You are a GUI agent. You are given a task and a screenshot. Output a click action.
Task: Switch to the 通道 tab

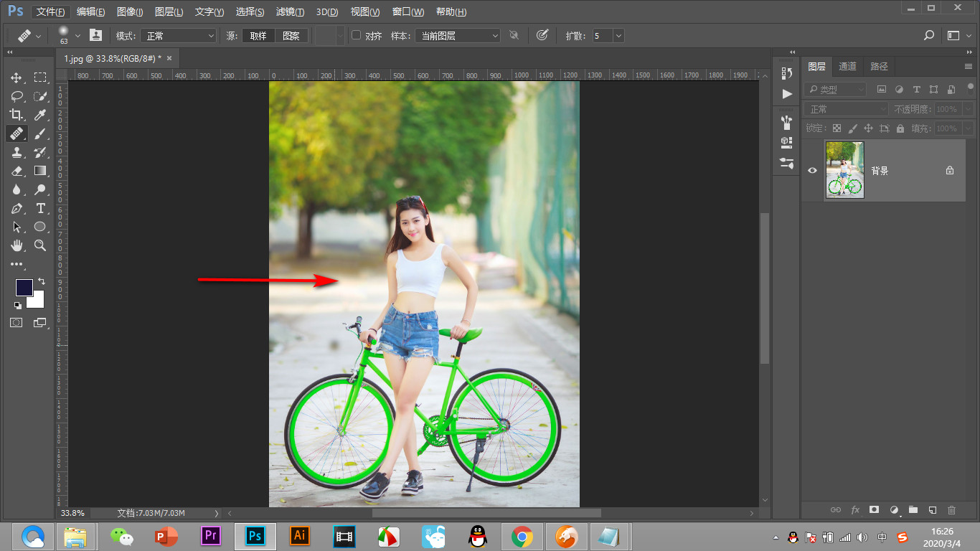click(848, 66)
